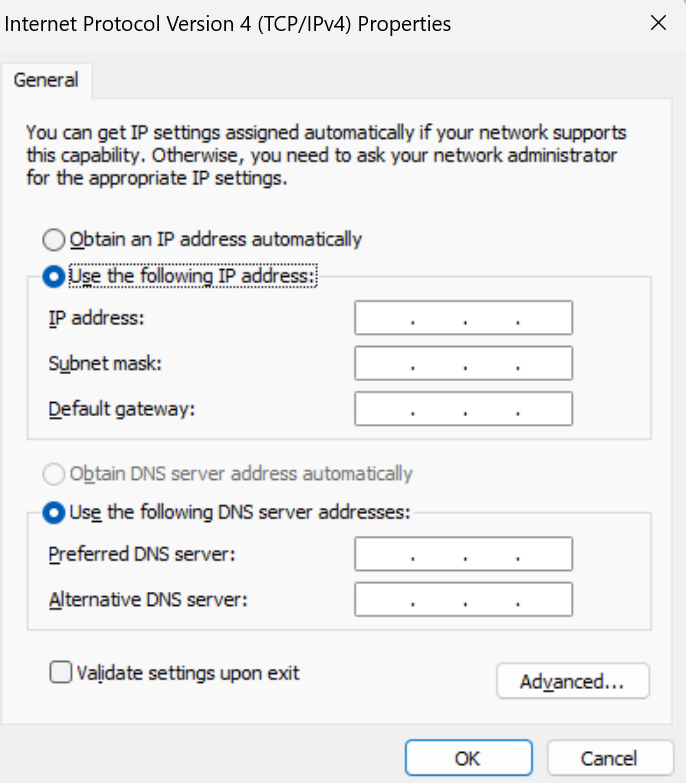The width and height of the screenshot is (686, 783).
Task: Click last octet of Default gateway field
Action: (x=544, y=409)
